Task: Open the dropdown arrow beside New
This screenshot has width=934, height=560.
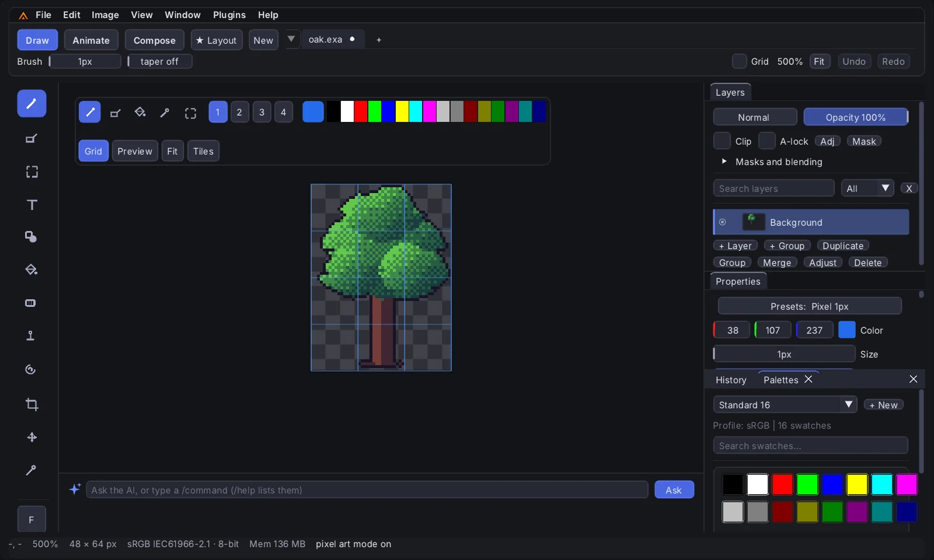Action: coord(291,39)
